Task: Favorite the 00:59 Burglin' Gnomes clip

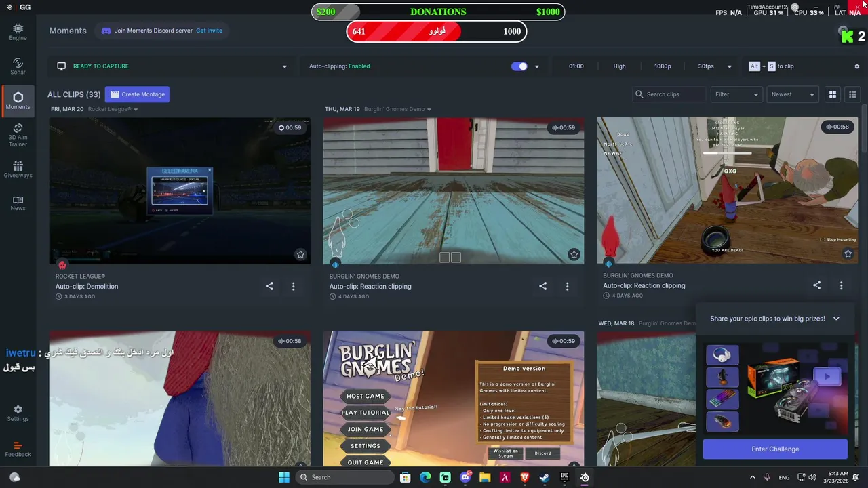Action: 574,255
